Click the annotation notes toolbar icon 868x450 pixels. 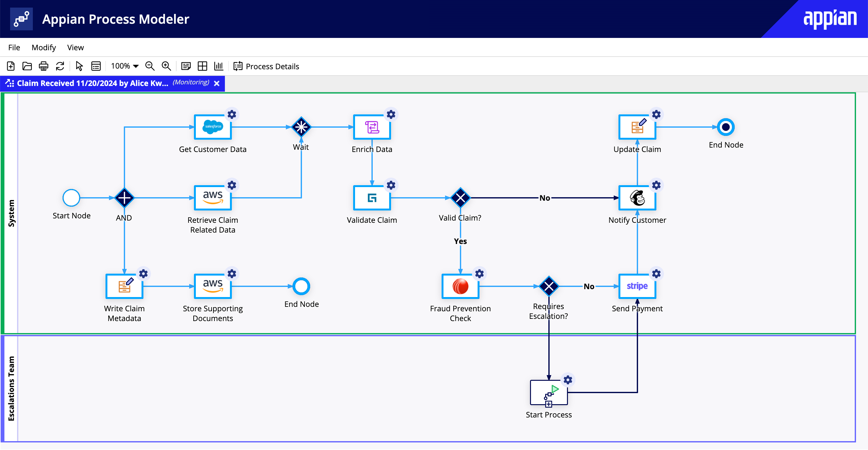click(186, 66)
